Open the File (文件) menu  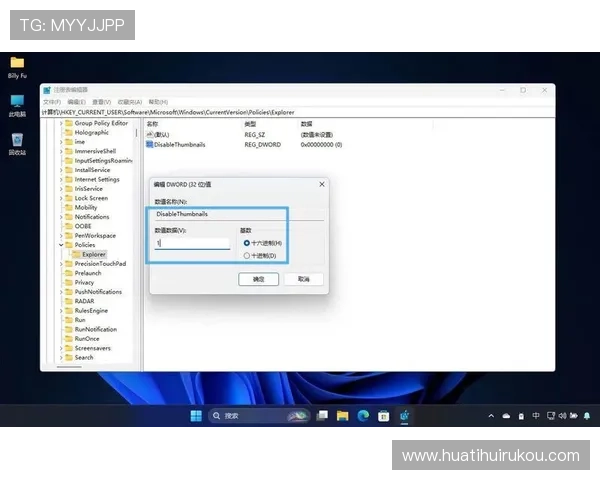[52, 102]
